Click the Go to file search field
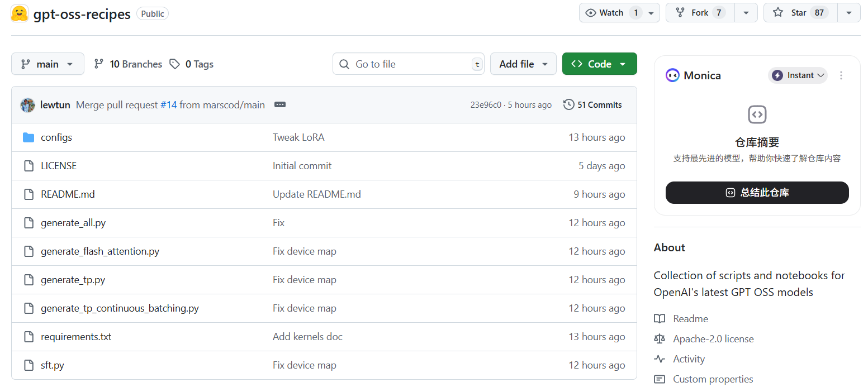 tap(409, 64)
